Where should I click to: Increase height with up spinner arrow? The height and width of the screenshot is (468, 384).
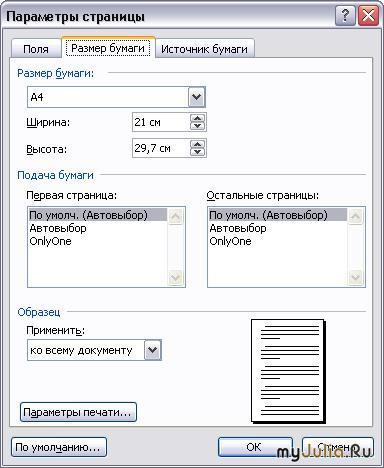coord(198,144)
